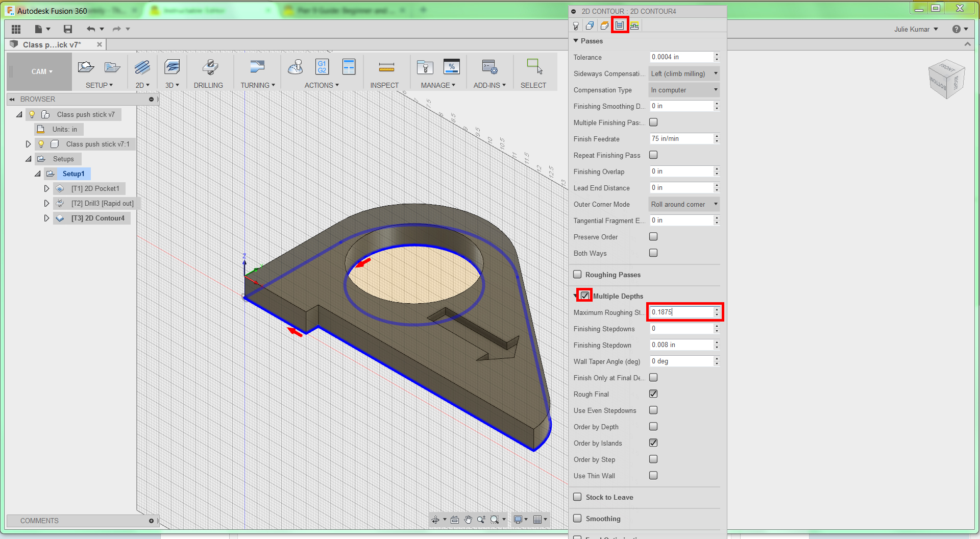Open the Task Manager percent icon
Viewport: 980px width, 539px height.
[452, 67]
